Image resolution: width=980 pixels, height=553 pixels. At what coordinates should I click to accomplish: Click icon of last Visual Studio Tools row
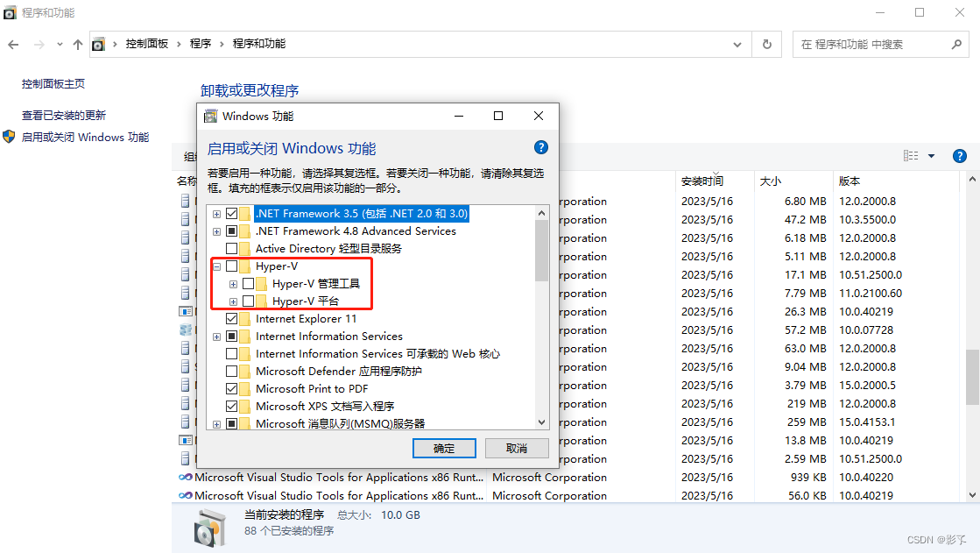tap(185, 495)
